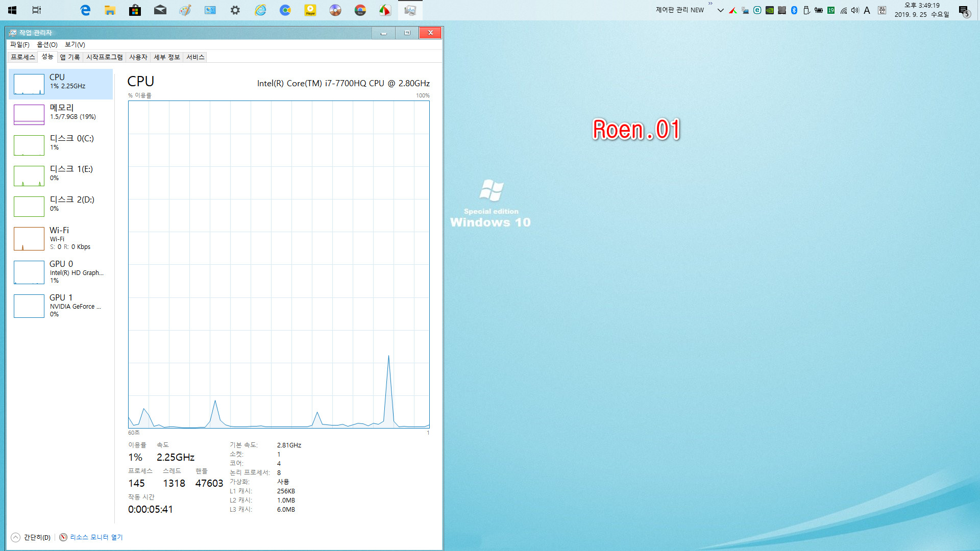Viewport: 980px width, 551px height.
Task: Switch to the 시작프로그램 tab
Action: 105,57
